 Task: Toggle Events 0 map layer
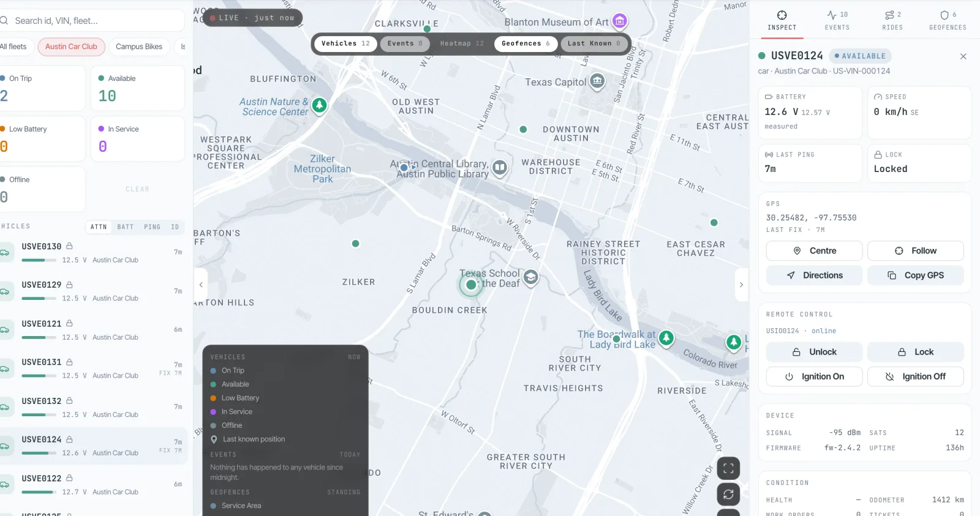click(405, 43)
